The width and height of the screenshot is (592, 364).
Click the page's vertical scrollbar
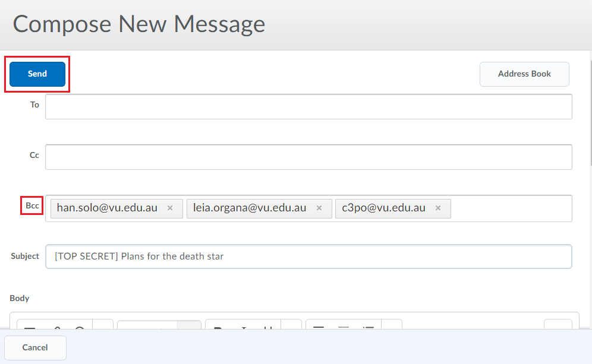click(590, 113)
